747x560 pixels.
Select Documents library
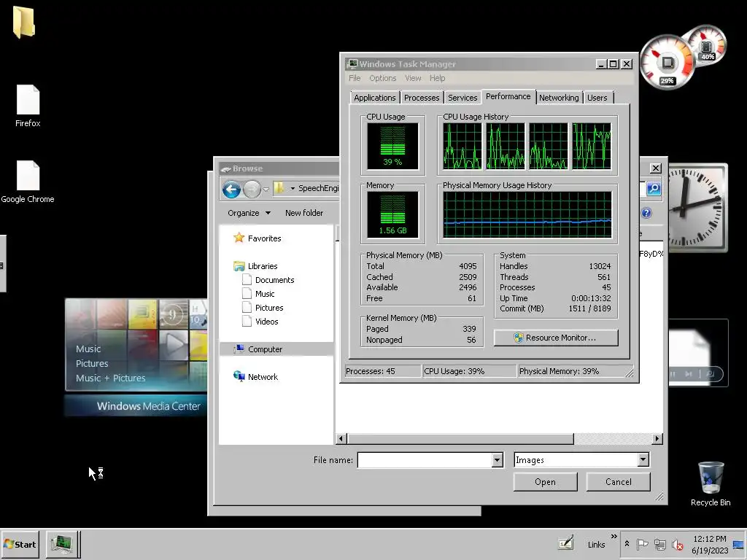click(x=268, y=280)
